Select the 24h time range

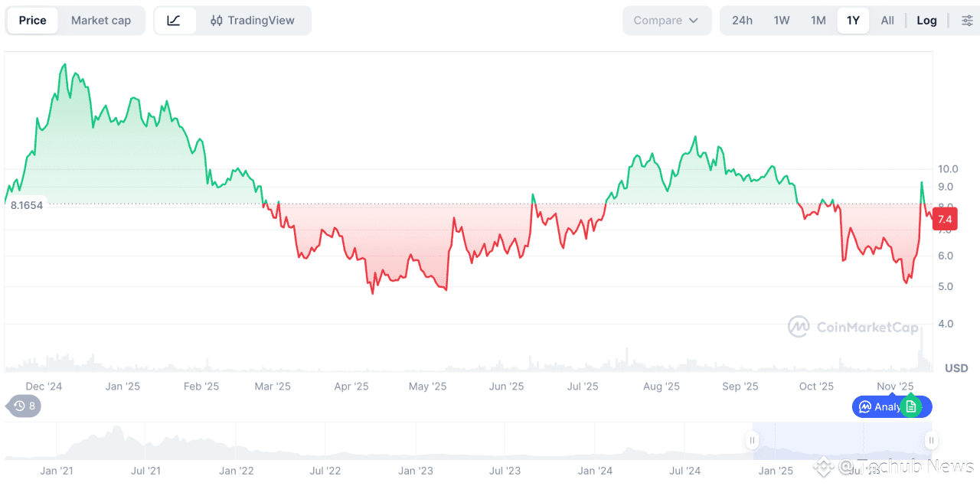pos(742,21)
